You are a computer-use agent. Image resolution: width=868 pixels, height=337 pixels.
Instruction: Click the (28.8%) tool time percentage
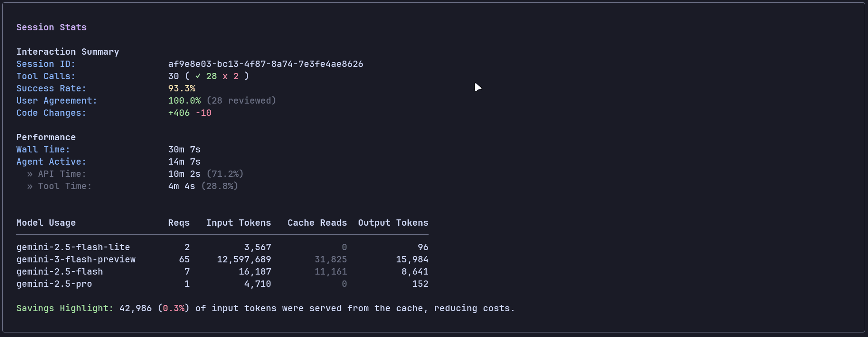[x=220, y=186]
